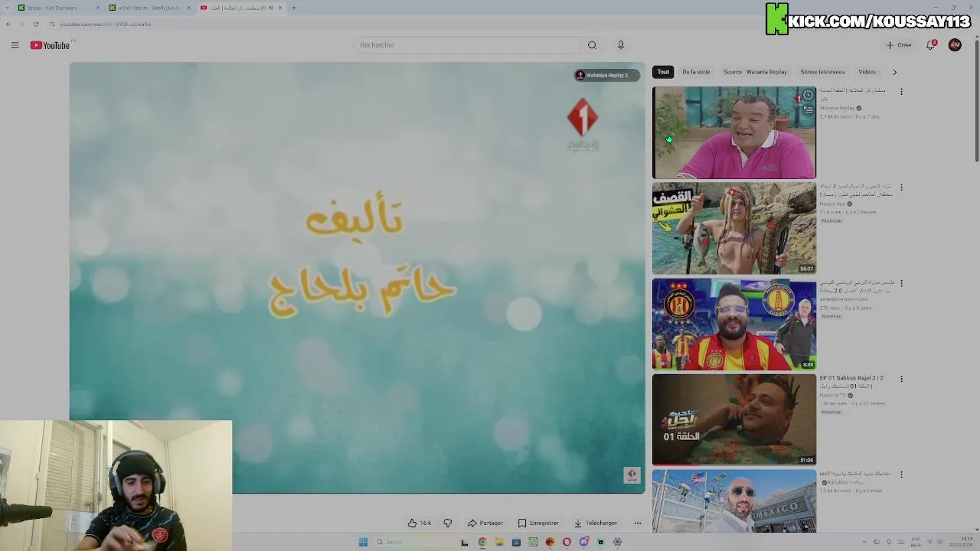Add first suggested video to Watch Later
Viewport: 980px width, 551px height.
[x=808, y=96]
